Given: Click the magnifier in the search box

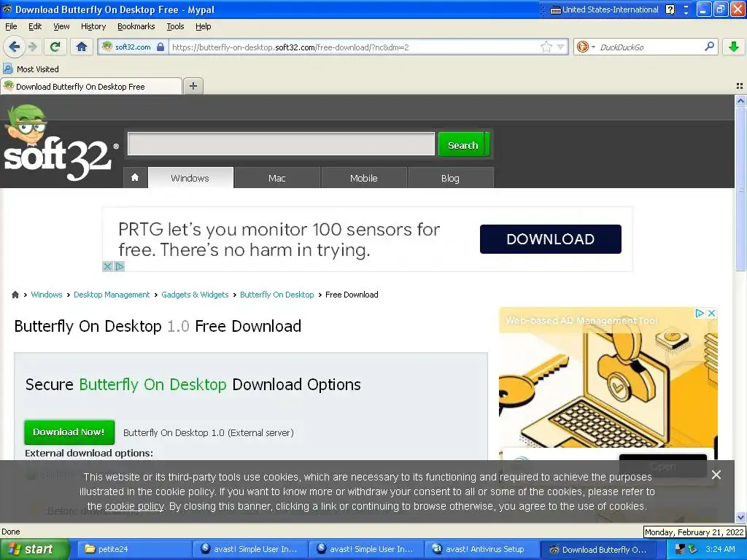Looking at the screenshot, I should pyautogui.click(x=709, y=46).
